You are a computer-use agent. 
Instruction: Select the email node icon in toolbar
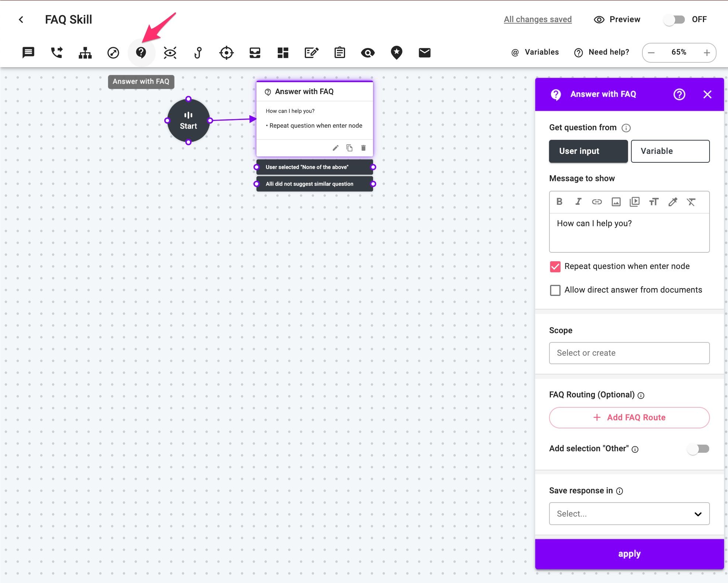tap(424, 52)
